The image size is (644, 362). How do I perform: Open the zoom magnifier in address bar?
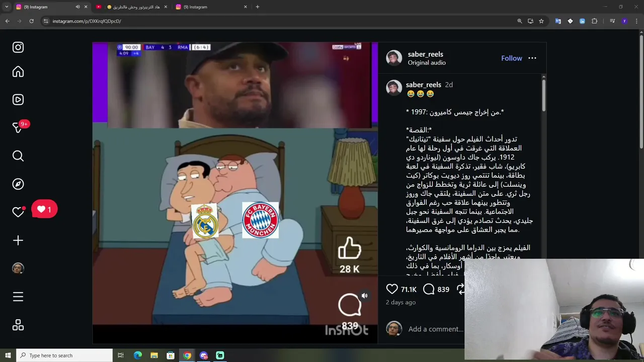(520, 21)
